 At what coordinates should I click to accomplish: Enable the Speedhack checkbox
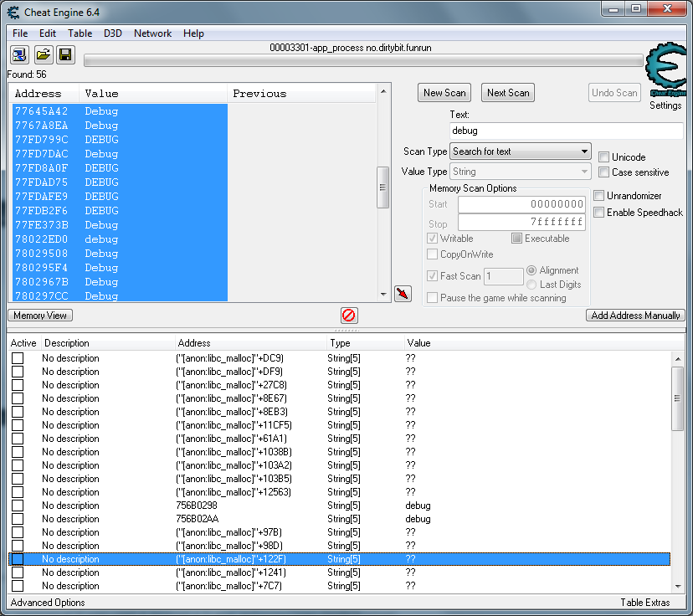[x=599, y=212]
